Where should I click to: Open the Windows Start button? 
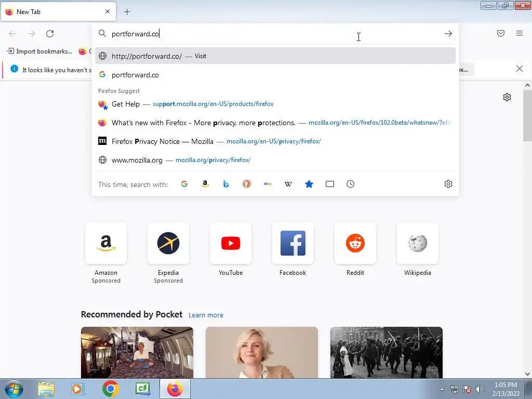pos(14,389)
